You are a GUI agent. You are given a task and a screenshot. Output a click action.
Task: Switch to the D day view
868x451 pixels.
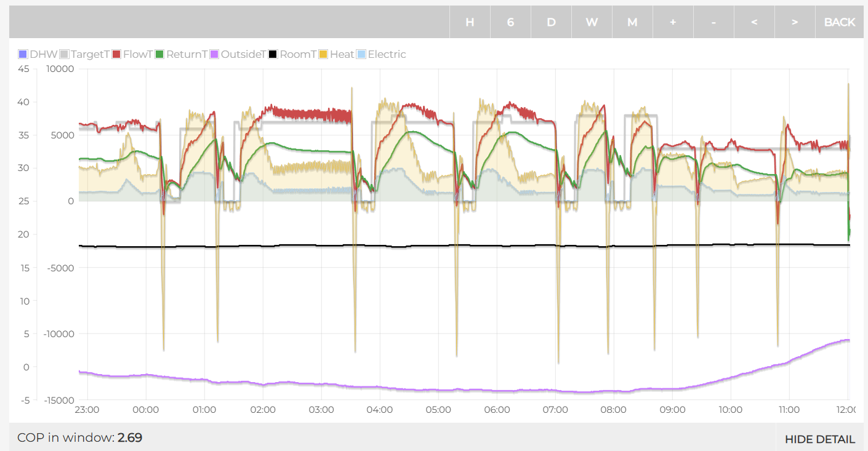pos(551,22)
